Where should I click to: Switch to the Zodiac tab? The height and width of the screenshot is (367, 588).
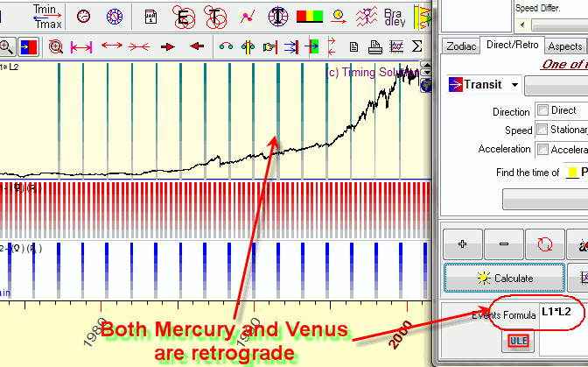click(460, 46)
